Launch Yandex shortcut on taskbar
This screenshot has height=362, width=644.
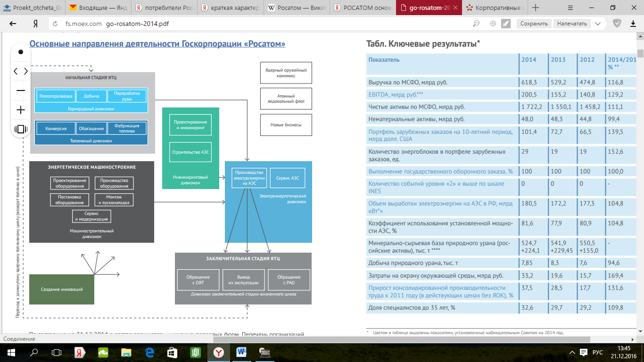click(x=80, y=352)
